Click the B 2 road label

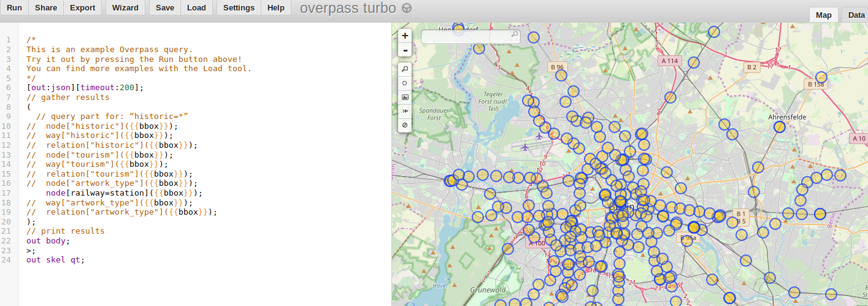(751, 67)
